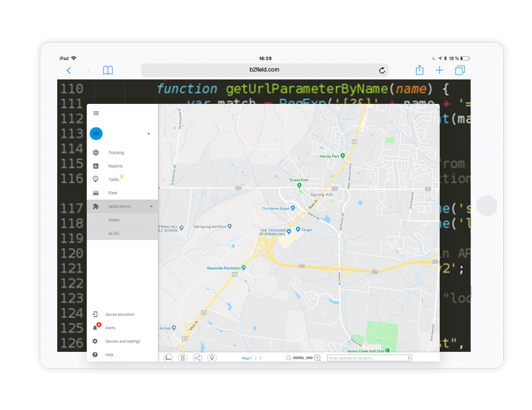Click the Evans Park map marker

pos(299,185)
